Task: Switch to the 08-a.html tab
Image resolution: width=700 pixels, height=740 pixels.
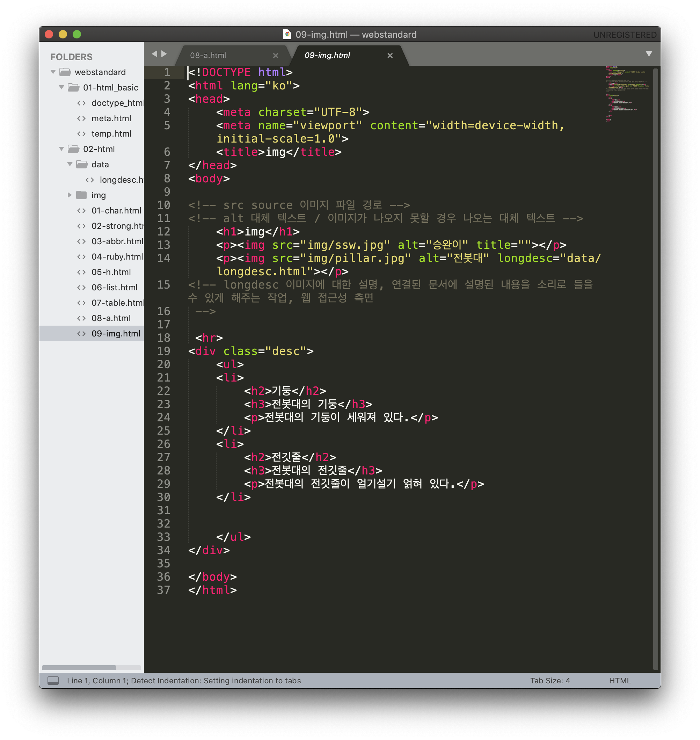Action: [208, 56]
